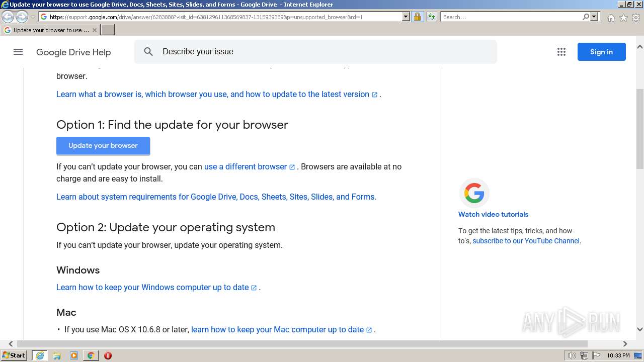Open the Windows Start menu
Image resolution: width=644 pixels, height=362 pixels.
[14, 355]
